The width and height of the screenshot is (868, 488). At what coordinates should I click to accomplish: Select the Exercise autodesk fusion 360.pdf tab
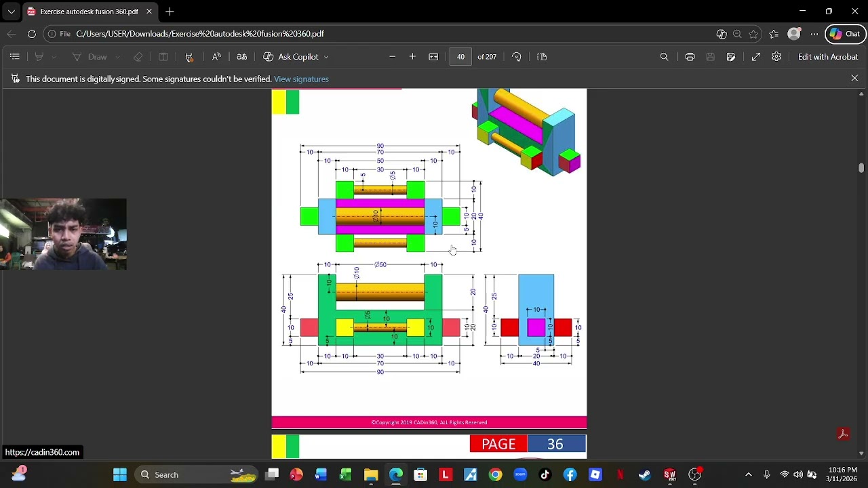point(88,12)
